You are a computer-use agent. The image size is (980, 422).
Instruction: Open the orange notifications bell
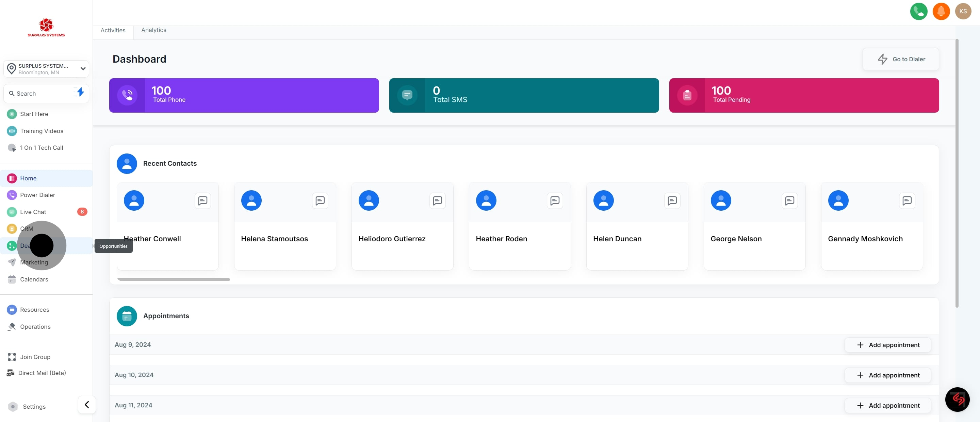[941, 12]
